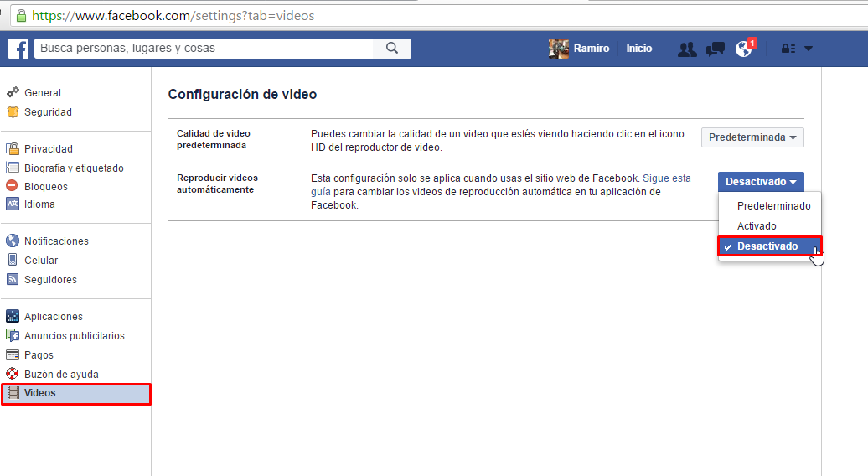Open the notifications globe icon
The width and height of the screenshot is (868, 476).
coord(744,49)
